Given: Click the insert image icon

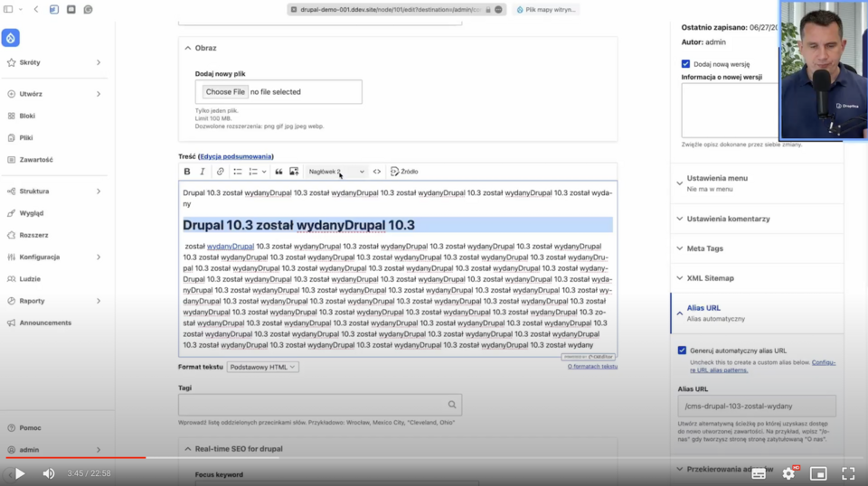Looking at the screenshot, I should click(294, 172).
